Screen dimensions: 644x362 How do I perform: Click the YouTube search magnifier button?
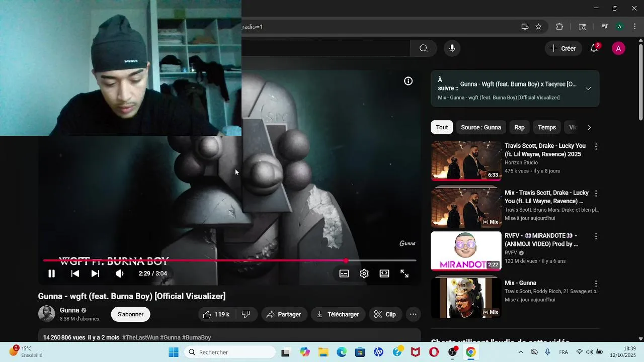point(424,48)
